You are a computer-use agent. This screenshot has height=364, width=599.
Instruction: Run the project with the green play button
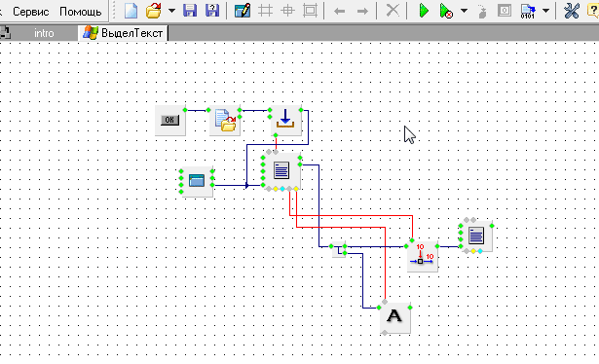[x=424, y=11]
